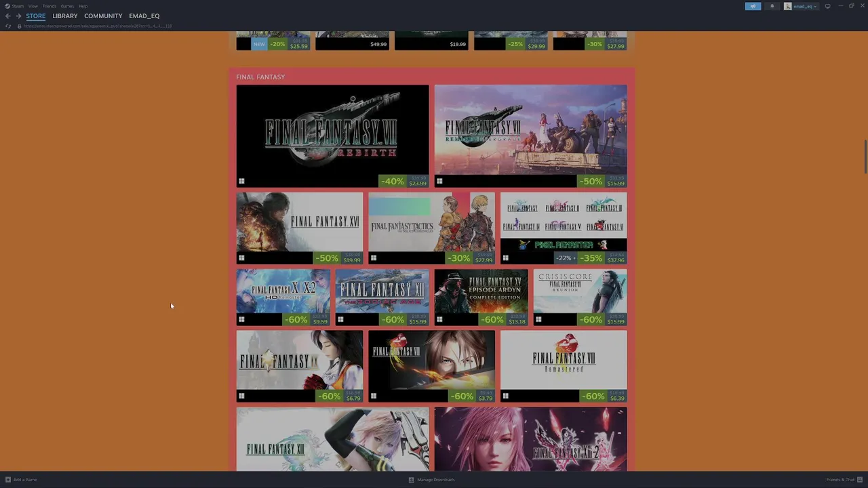Click Windows icon on Crisis Core Reunion tile
This screenshot has width=868, height=488.
pos(538,319)
